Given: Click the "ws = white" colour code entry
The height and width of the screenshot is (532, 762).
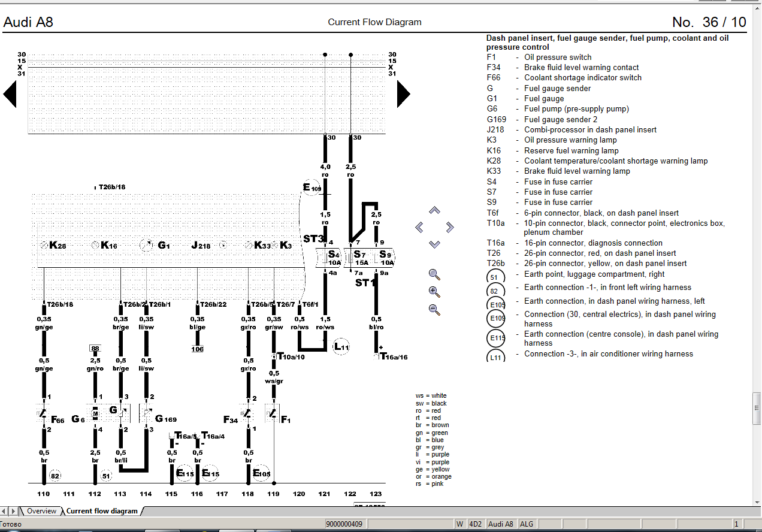Looking at the screenshot, I should [x=431, y=395].
